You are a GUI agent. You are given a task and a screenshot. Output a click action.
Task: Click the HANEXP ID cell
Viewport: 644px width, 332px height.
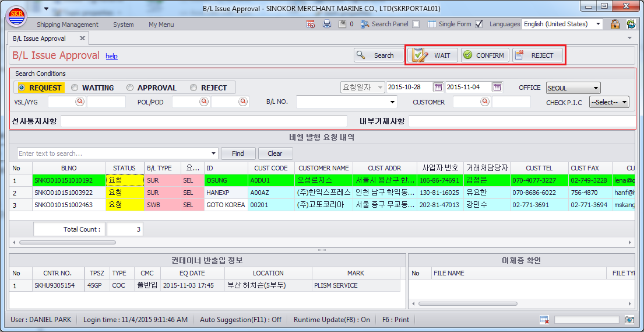click(x=226, y=193)
